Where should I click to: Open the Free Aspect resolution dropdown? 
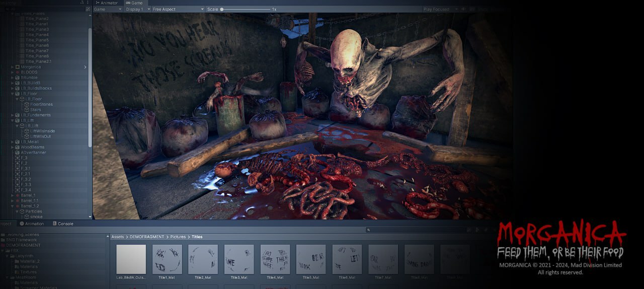[x=178, y=9]
